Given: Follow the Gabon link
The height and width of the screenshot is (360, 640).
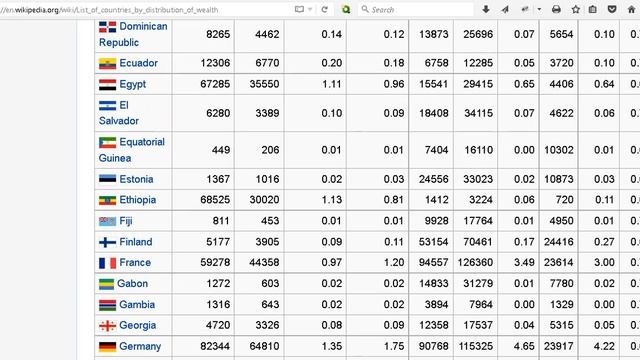Looking at the screenshot, I should click(x=132, y=284).
